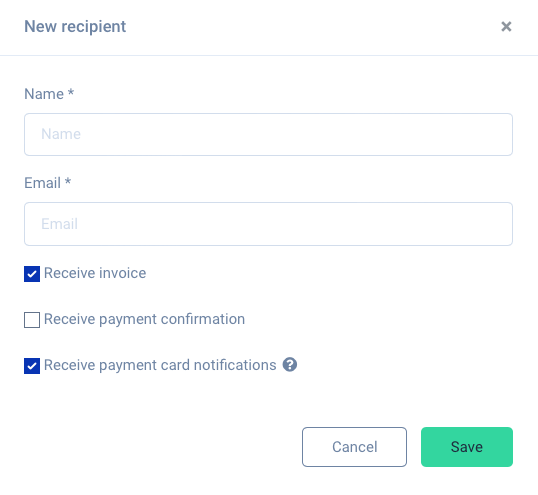Screen dimensions: 538x495
Task: Select the 'Receive payment confirmation' label text
Action: 144,319
